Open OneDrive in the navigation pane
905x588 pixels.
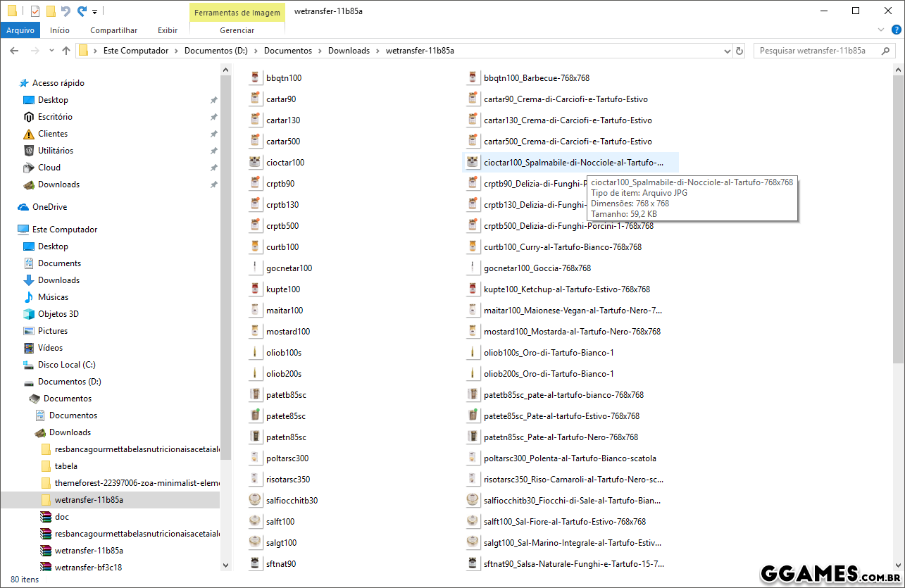coord(49,207)
